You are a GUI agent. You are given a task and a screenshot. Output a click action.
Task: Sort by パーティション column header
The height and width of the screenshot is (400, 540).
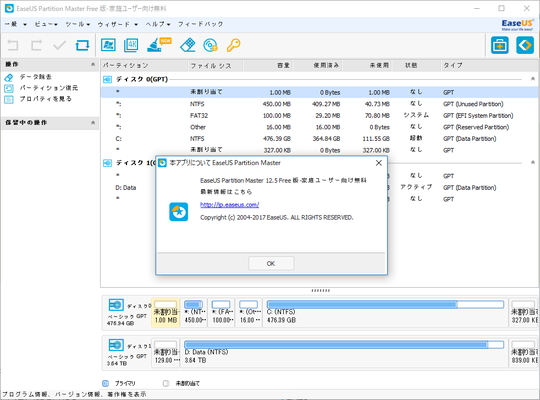pos(144,65)
